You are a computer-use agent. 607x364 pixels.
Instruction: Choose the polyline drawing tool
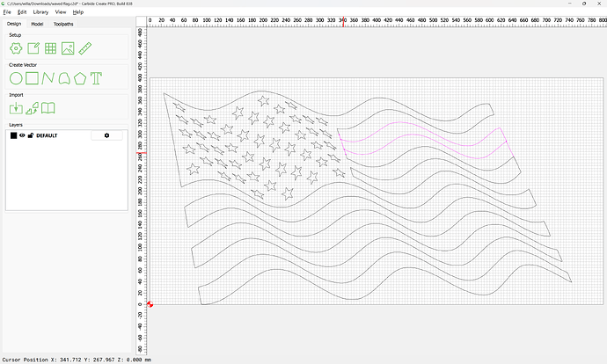[x=48, y=78]
